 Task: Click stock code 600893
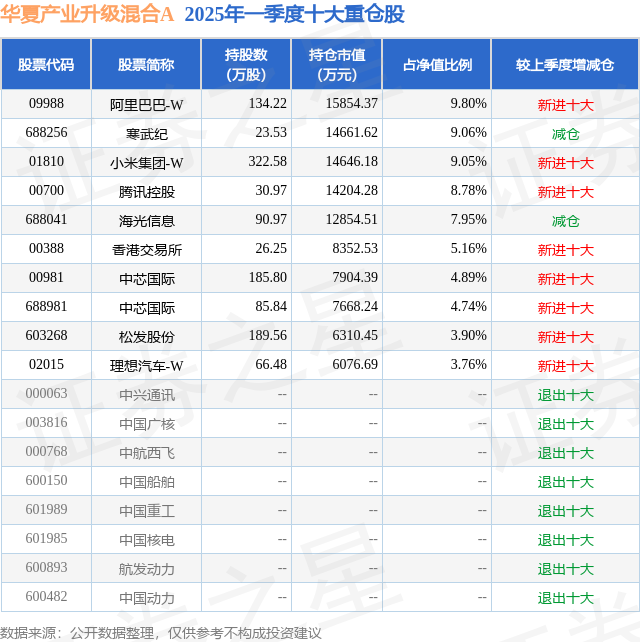(46, 567)
